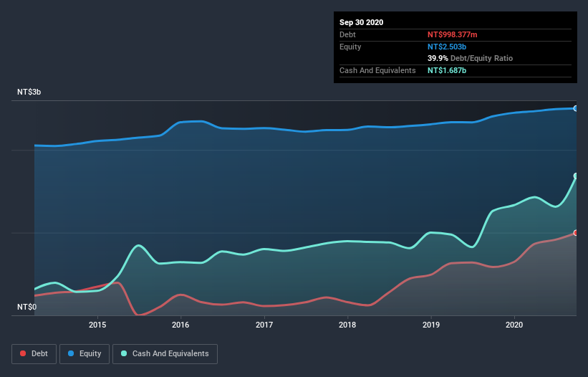Click the blue Equity endpoint marker
Image resolution: width=588 pixels, height=377 pixels.
(x=576, y=108)
